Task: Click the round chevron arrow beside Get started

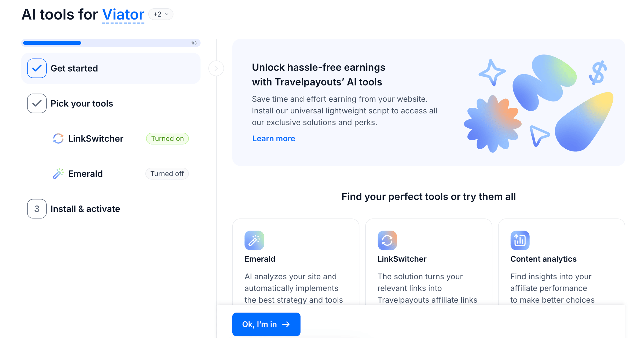Action: point(216,68)
